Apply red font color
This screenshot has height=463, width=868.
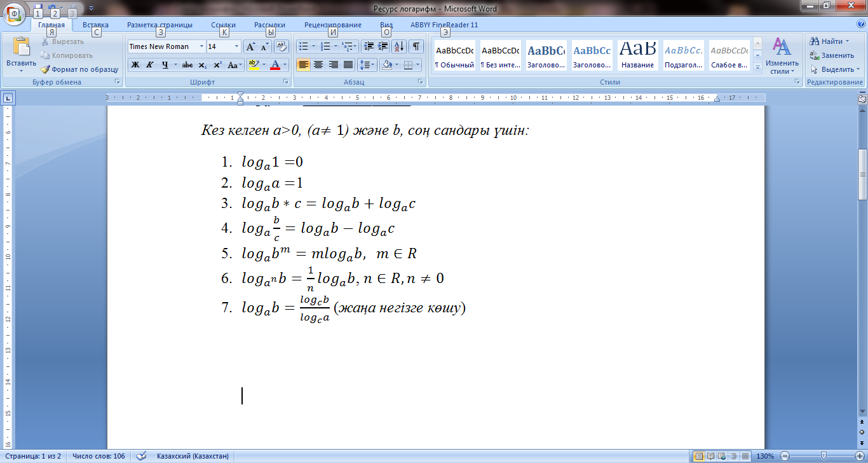275,65
